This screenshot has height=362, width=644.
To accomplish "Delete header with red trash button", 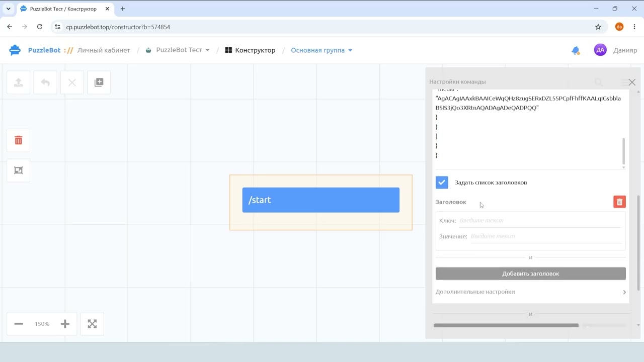I will (x=619, y=202).
